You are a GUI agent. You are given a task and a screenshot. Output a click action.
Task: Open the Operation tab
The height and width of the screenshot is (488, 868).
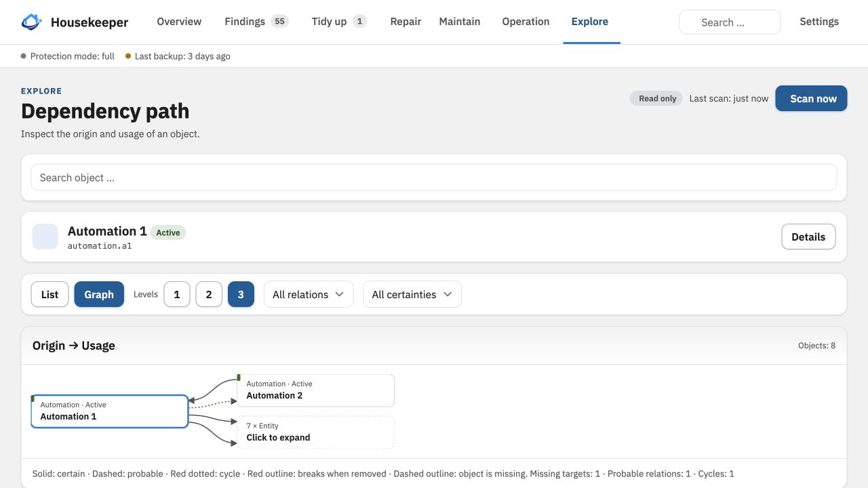point(526,22)
